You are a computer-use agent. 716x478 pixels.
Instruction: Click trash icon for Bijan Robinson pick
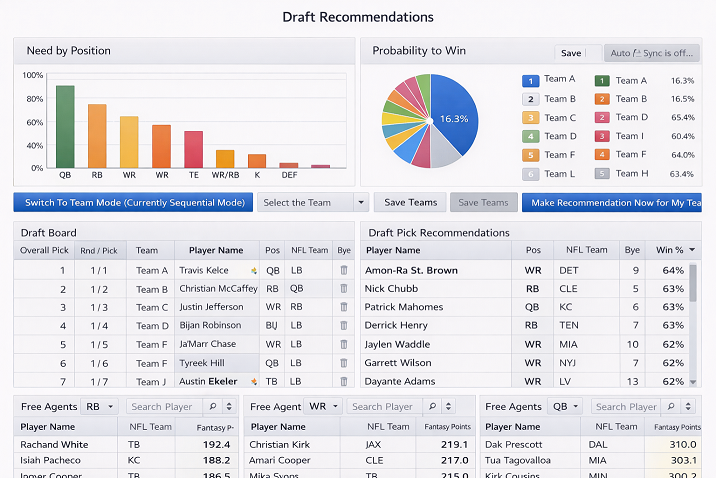[x=344, y=326]
